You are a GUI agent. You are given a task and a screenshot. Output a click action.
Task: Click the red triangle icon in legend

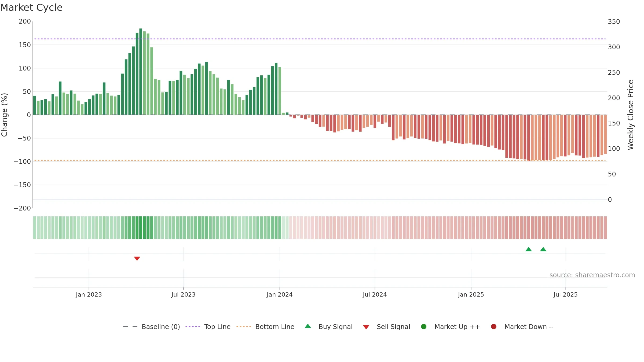click(x=366, y=327)
